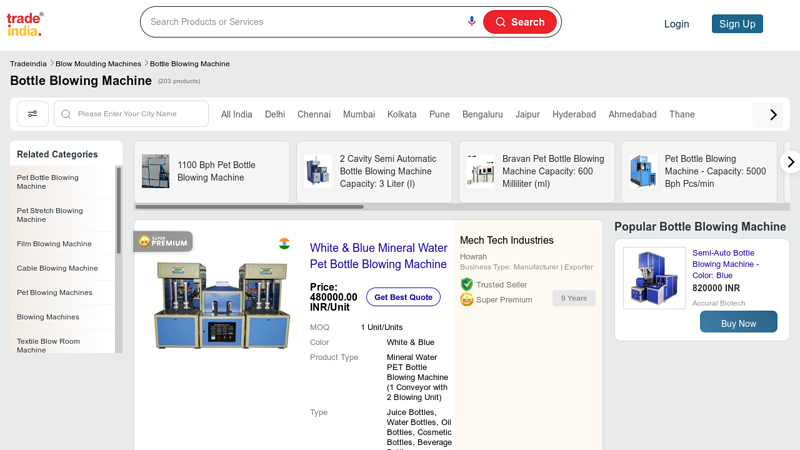Select the Mumbai city filter

(359, 114)
